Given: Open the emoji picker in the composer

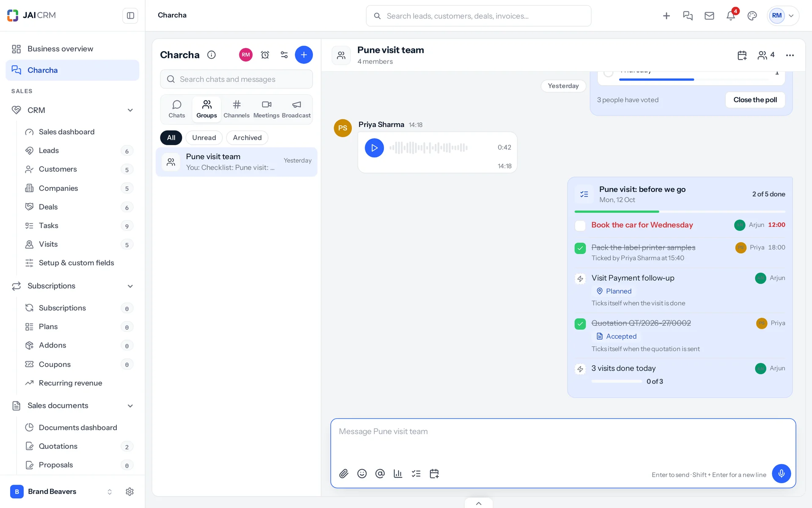Looking at the screenshot, I should pyautogui.click(x=362, y=473).
